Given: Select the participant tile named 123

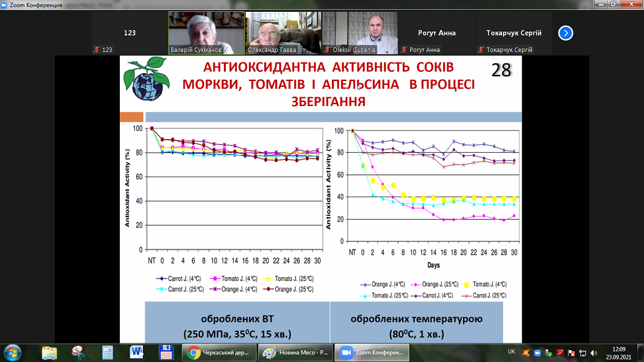Looking at the screenshot, I should coord(130,33).
